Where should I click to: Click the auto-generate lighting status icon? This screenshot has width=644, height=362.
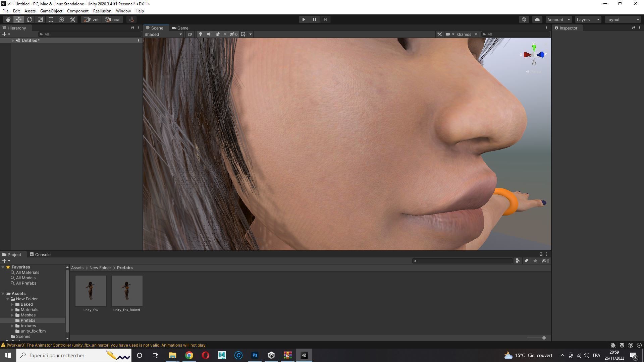tap(630, 345)
